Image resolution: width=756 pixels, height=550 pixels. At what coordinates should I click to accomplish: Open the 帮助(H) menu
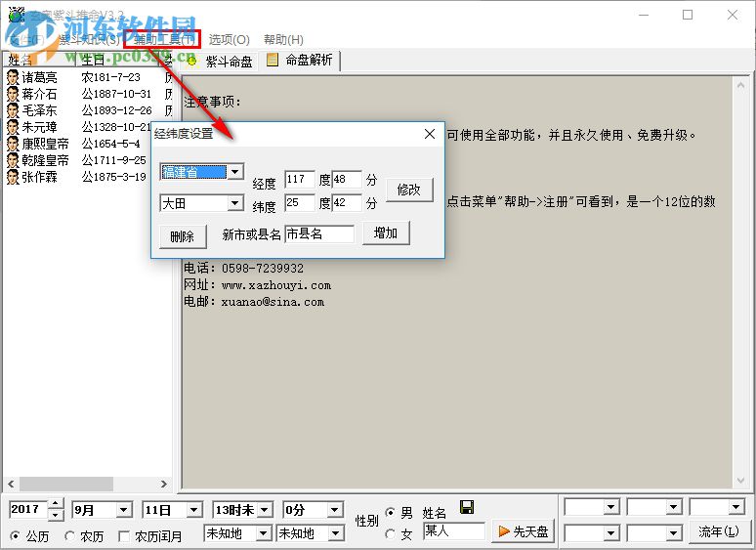283,39
